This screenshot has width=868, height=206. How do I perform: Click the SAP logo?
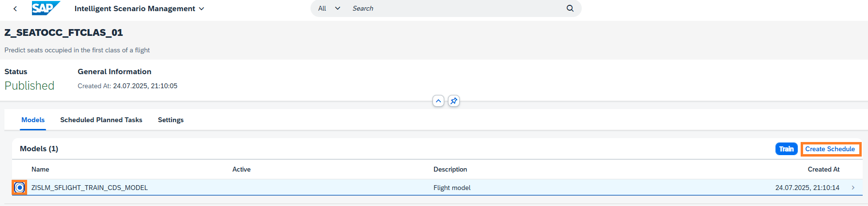(46, 8)
